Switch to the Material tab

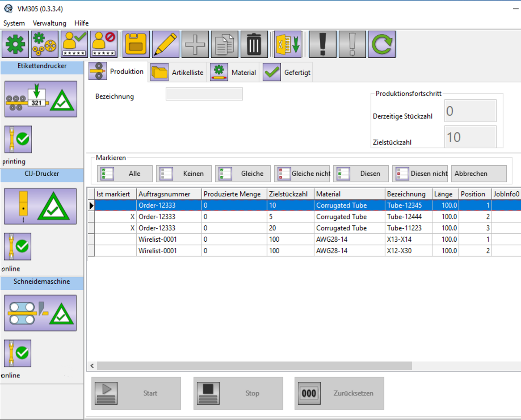click(x=234, y=72)
